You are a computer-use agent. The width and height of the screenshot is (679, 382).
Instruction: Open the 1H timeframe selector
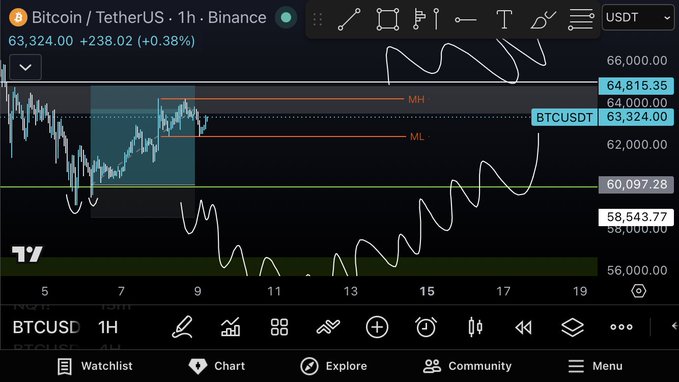pos(108,327)
